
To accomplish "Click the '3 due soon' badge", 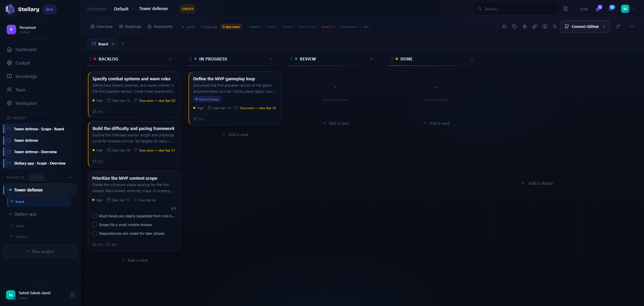I will click(x=231, y=27).
